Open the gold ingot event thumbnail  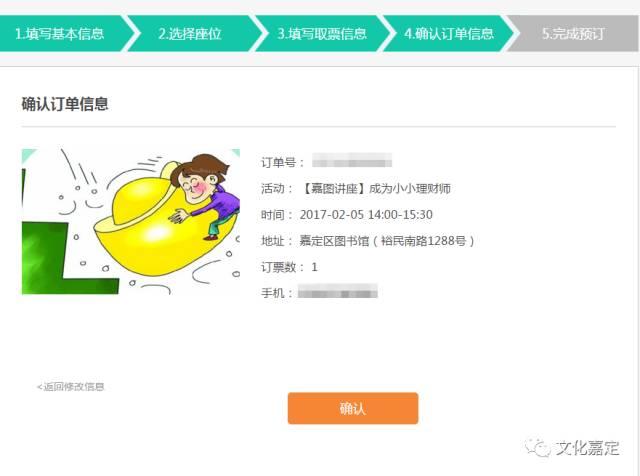tap(131, 222)
